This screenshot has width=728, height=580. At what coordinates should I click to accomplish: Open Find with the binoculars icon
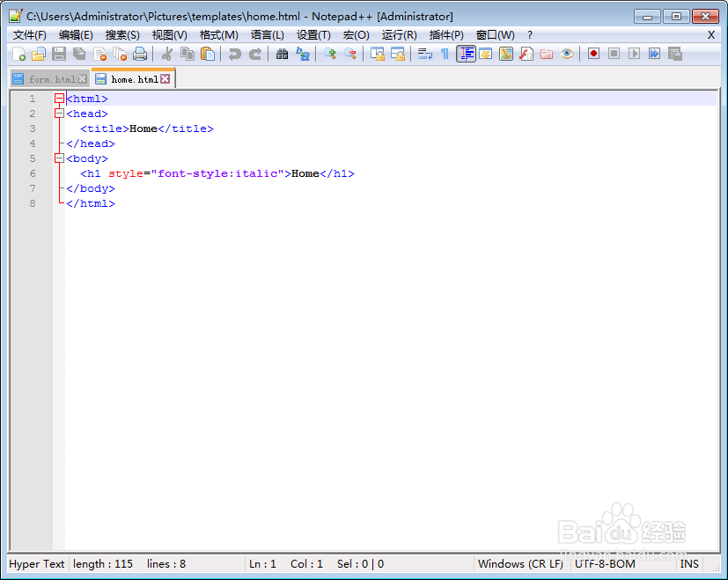click(282, 54)
